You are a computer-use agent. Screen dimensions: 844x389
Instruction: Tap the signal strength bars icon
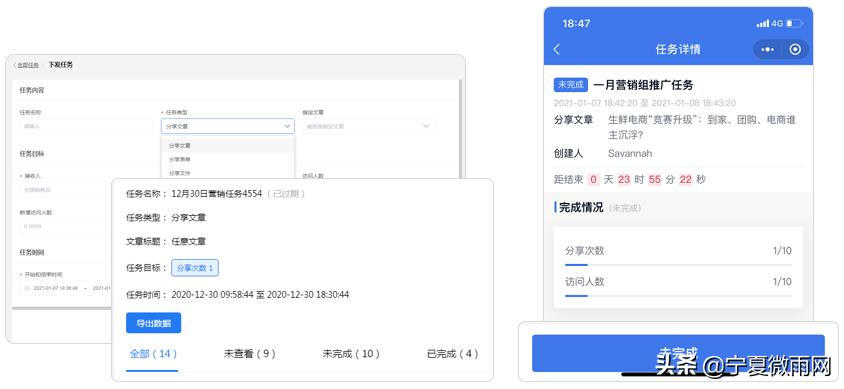[x=763, y=24]
